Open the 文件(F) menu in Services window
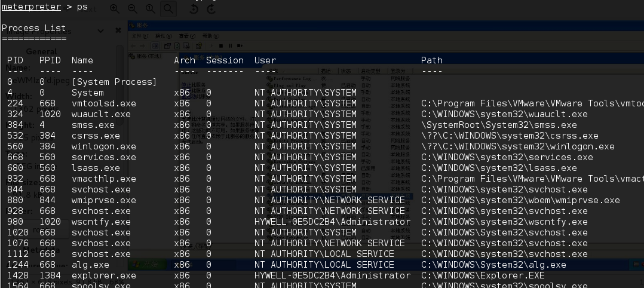Screen dimensions: 644x288 pos(140,36)
